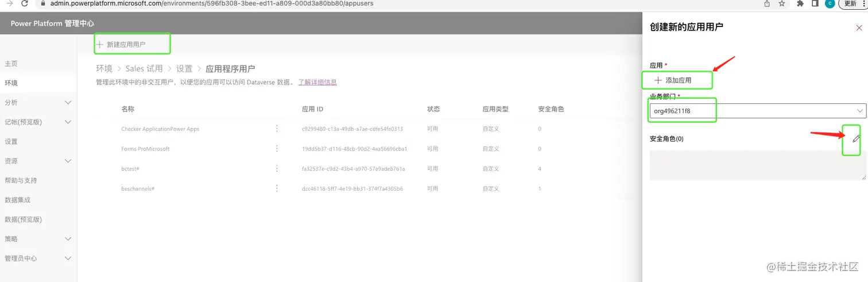Click the browser 更新 button
Viewport: 868px width, 282px height.
pyautogui.click(x=852, y=3)
